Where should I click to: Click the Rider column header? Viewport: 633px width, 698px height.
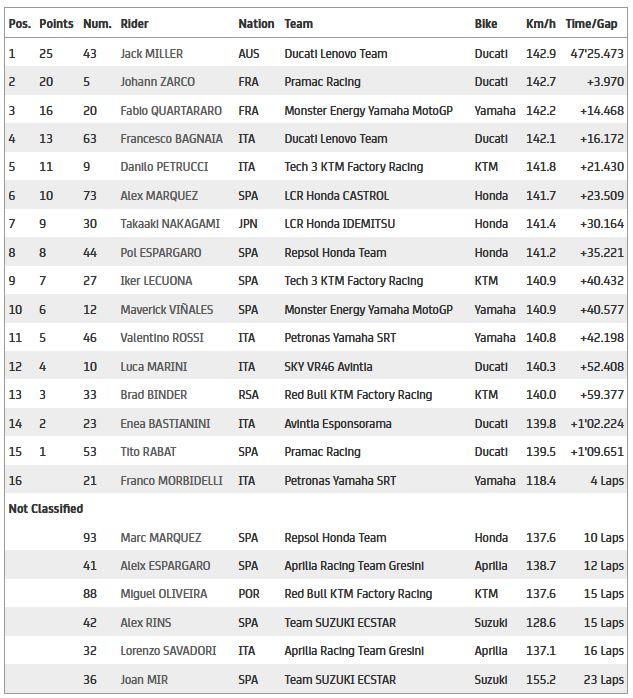(134, 23)
